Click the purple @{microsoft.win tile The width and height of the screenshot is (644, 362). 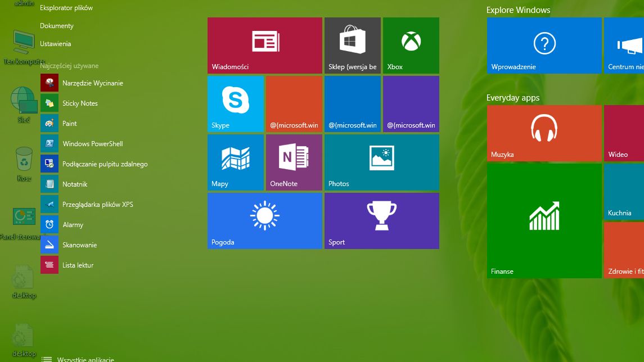point(411,104)
